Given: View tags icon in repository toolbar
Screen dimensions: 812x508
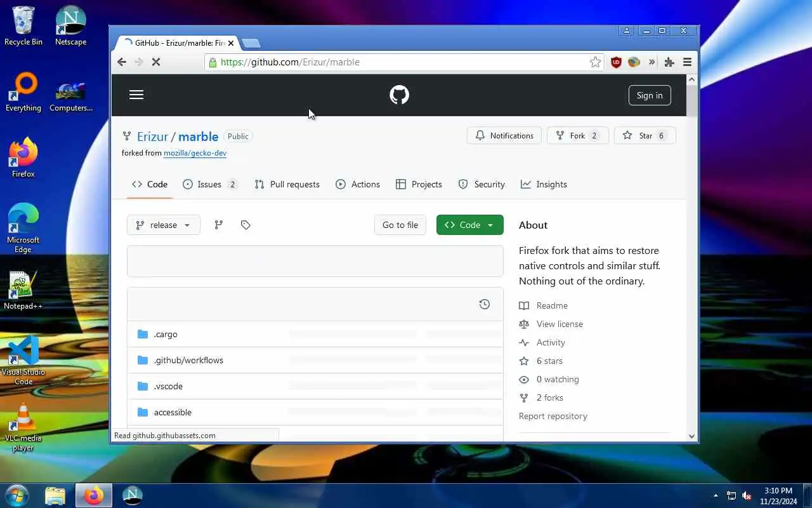Looking at the screenshot, I should pos(246,225).
